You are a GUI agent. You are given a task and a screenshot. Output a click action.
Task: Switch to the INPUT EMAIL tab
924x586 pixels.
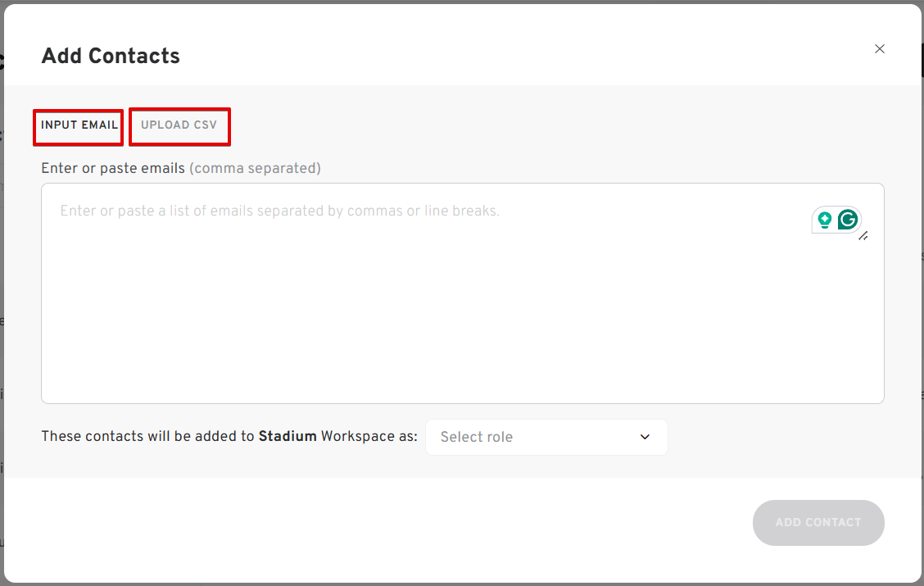tap(79, 125)
